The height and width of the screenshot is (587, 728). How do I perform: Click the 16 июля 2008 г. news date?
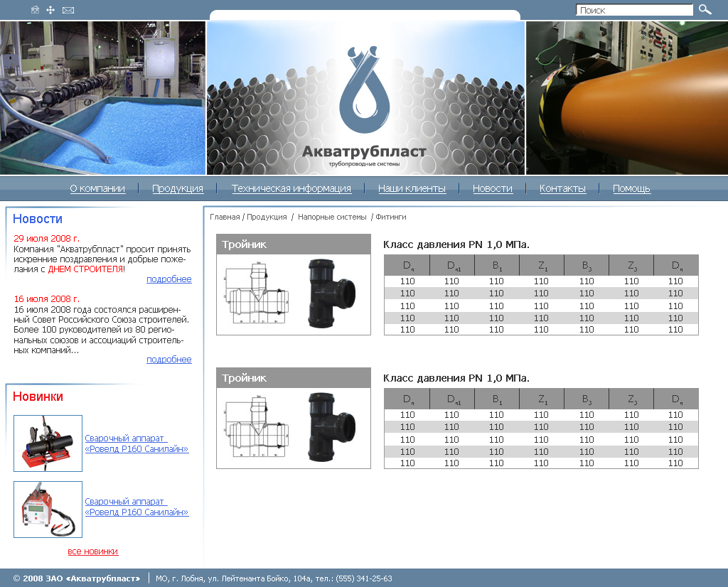pyautogui.click(x=46, y=299)
